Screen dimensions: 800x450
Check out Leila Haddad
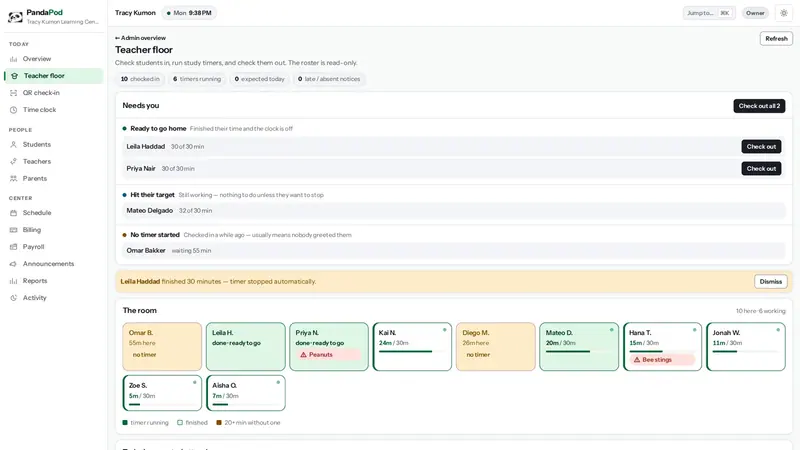pos(761,146)
